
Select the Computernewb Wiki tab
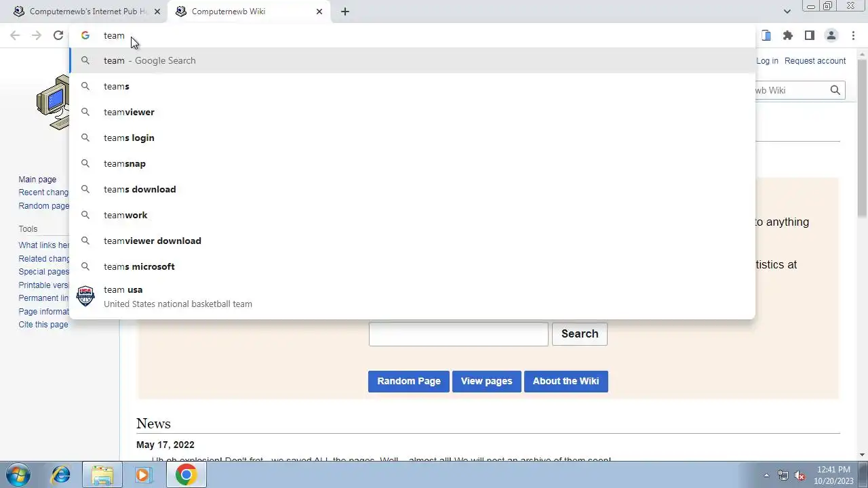(x=249, y=12)
